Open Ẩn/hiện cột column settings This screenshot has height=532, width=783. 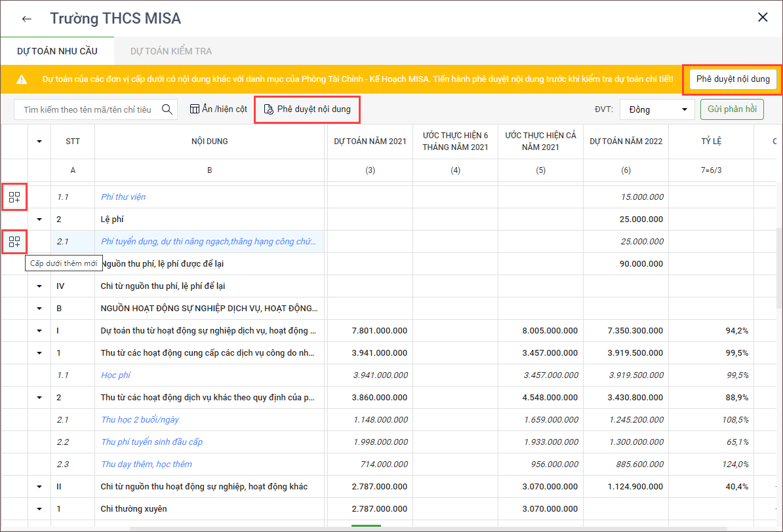218,109
